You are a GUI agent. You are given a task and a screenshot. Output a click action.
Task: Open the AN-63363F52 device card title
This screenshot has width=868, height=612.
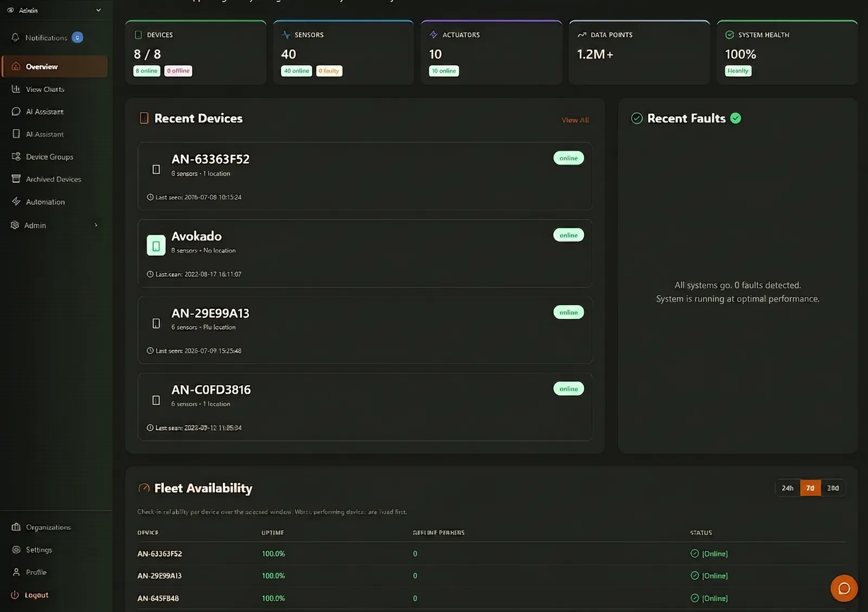point(210,159)
